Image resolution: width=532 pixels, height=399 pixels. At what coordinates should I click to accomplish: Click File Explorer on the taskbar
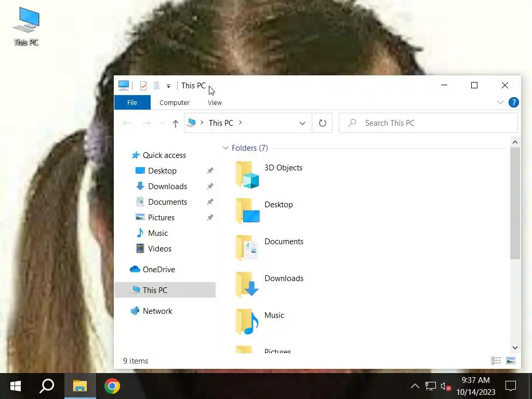(80, 386)
